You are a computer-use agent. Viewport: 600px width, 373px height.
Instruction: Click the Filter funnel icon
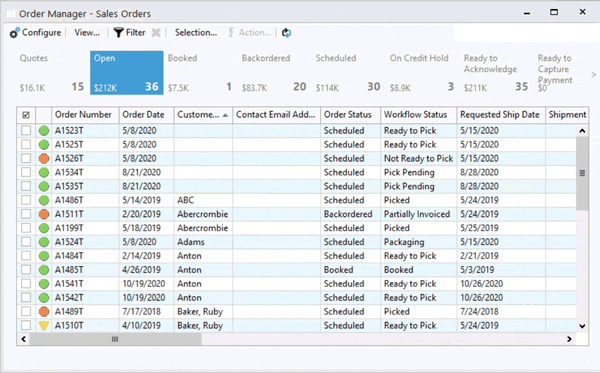pyautogui.click(x=119, y=33)
